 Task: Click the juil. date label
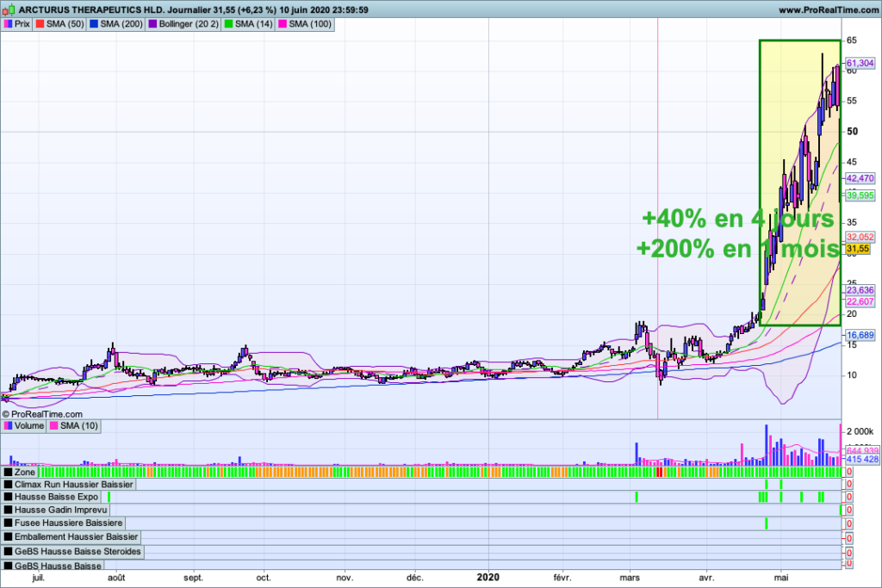point(38,578)
